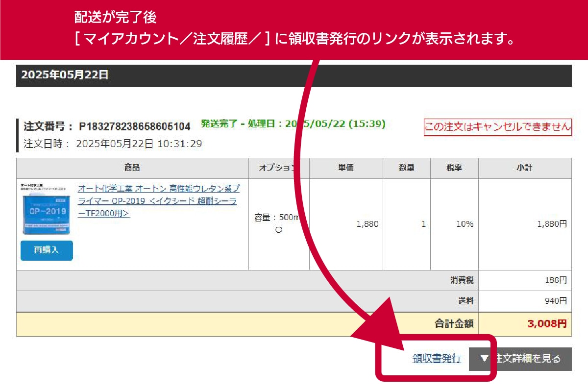The width and height of the screenshot is (588, 392).
Task: Click order number P183278238658605104
Action: [x=134, y=127]
